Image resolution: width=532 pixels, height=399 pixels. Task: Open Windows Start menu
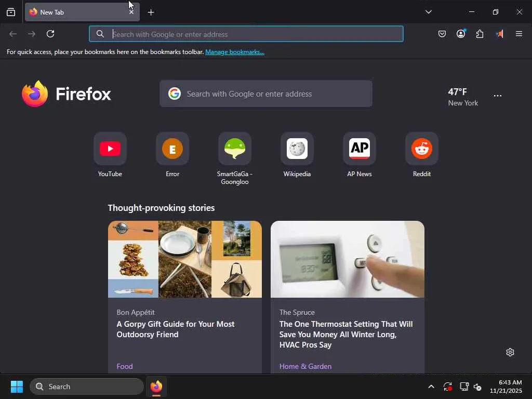click(17, 387)
